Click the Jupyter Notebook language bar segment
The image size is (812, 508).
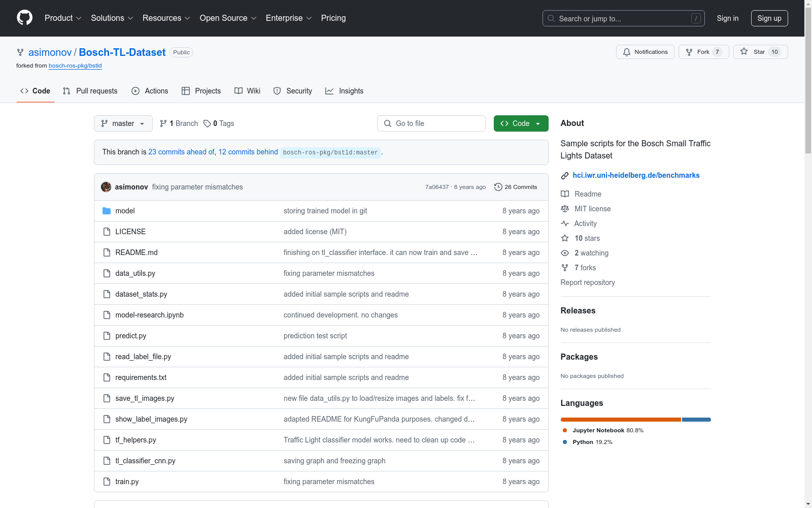[x=621, y=420]
